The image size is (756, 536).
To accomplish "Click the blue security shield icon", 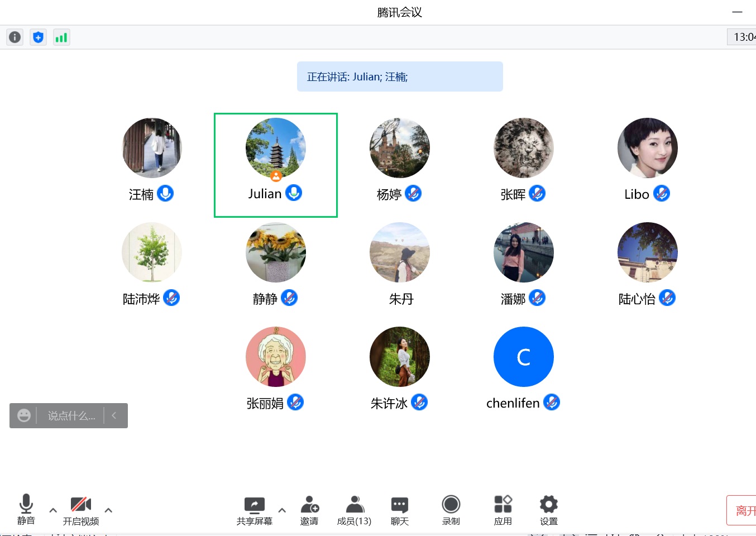I will point(38,37).
